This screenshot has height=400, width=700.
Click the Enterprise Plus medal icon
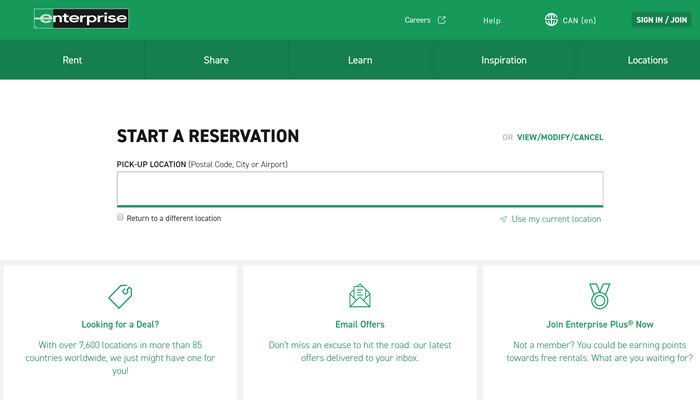(x=599, y=296)
